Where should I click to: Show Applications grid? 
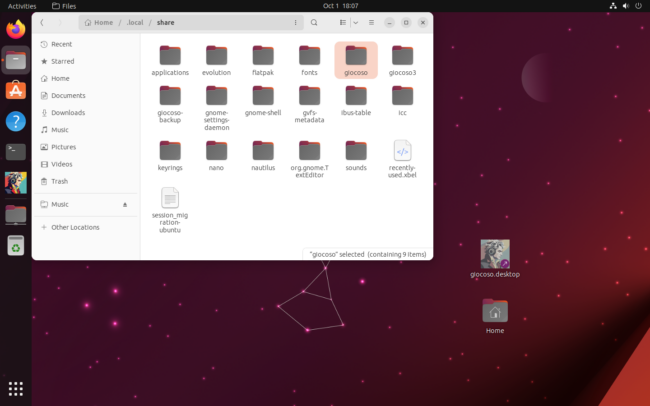coord(16,389)
